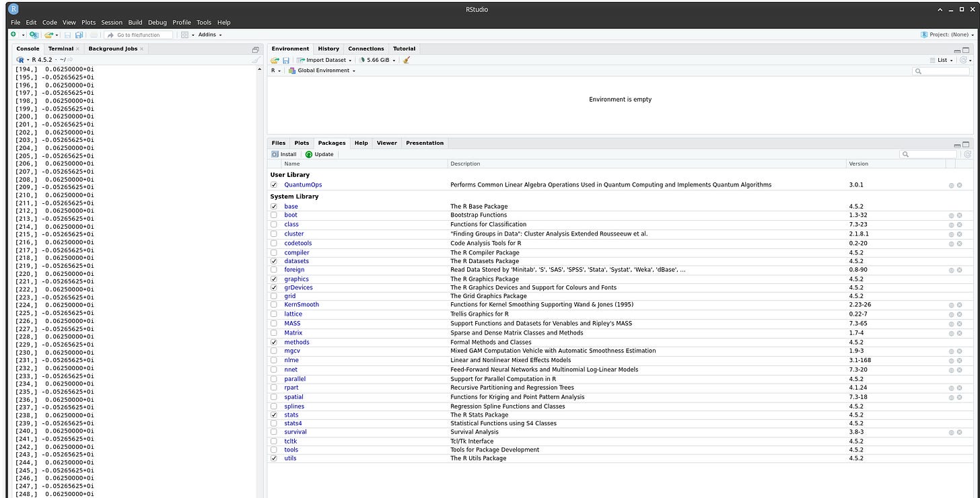Check the parallel package checkbox
The height and width of the screenshot is (498, 980).
click(274, 380)
